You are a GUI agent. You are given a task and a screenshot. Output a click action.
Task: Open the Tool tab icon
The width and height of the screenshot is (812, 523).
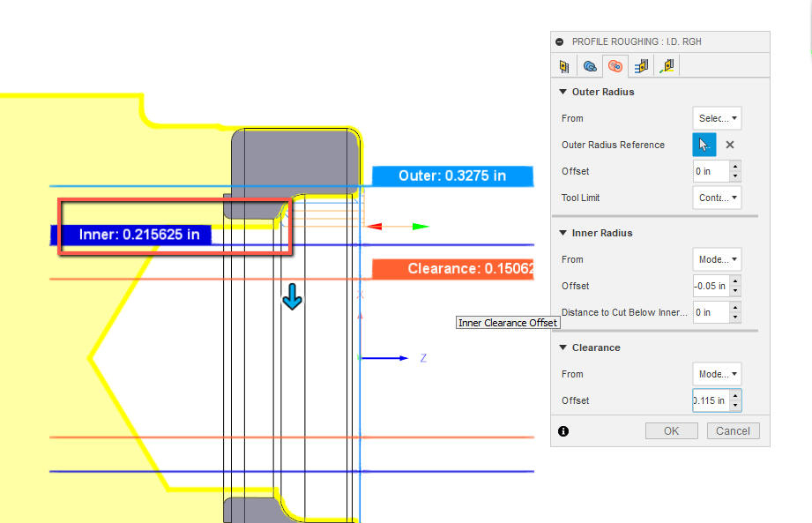coord(564,66)
